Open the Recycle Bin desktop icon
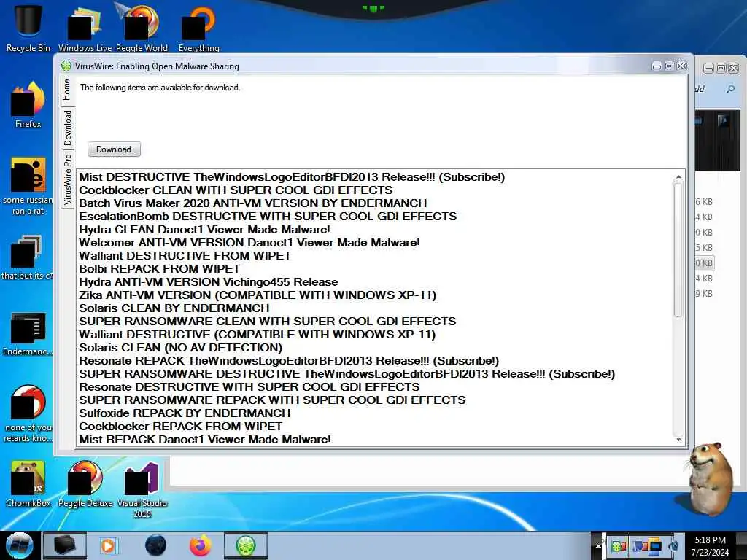This screenshot has width=747, height=560. tap(28, 28)
